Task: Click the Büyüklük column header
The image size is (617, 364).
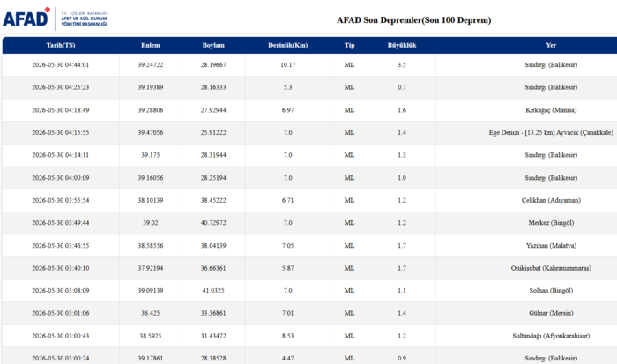Action: pyautogui.click(x=402, y=45)
